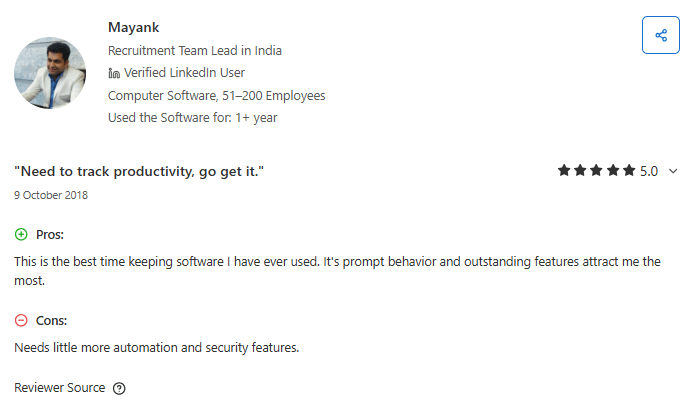
Task: Click the Recruitment Team Lead in India text
Action: tap(194, 50)
